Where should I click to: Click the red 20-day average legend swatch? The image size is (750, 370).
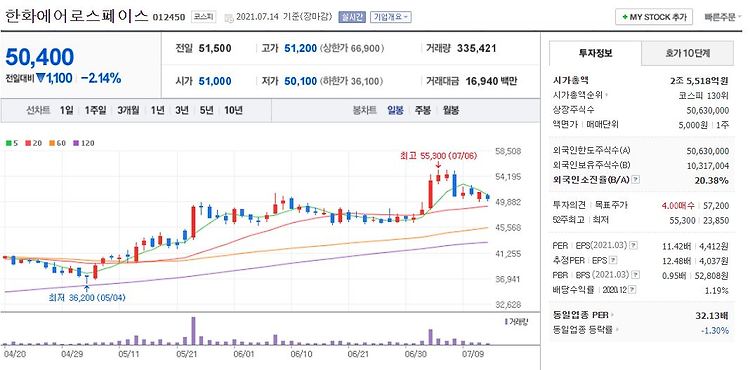click(28, 143)
